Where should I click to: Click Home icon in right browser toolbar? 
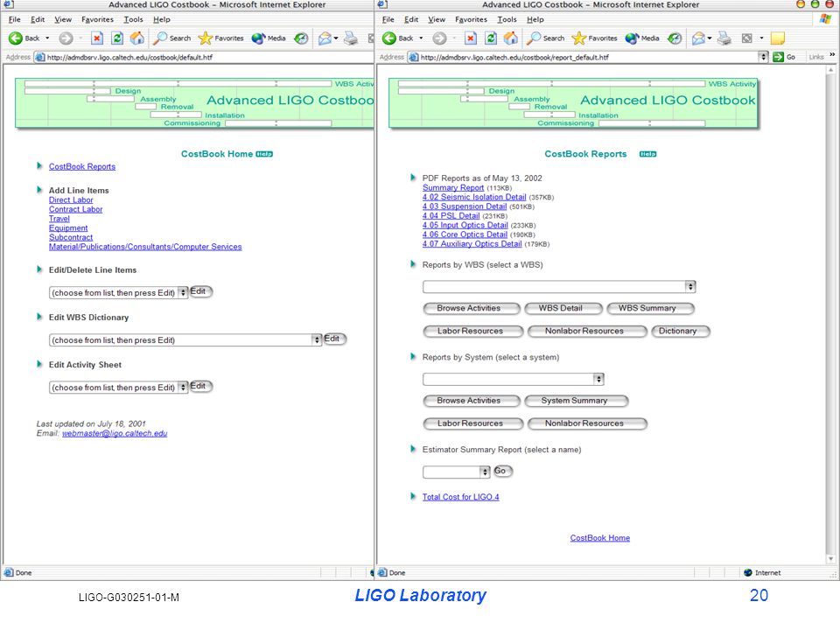(511, 38)
